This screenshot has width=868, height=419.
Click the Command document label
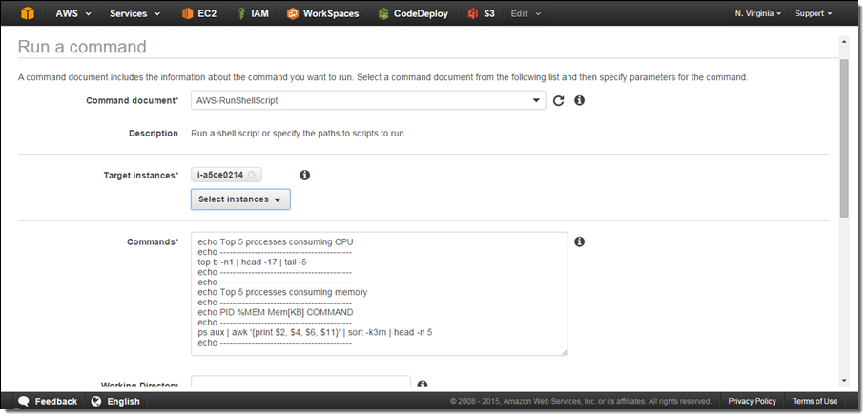tap(133, 101)
